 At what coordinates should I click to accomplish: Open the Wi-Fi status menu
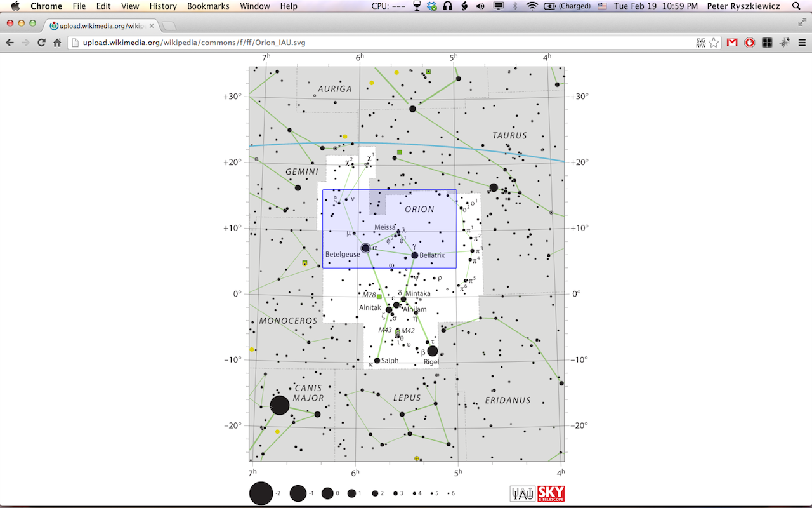coord(532,6)
